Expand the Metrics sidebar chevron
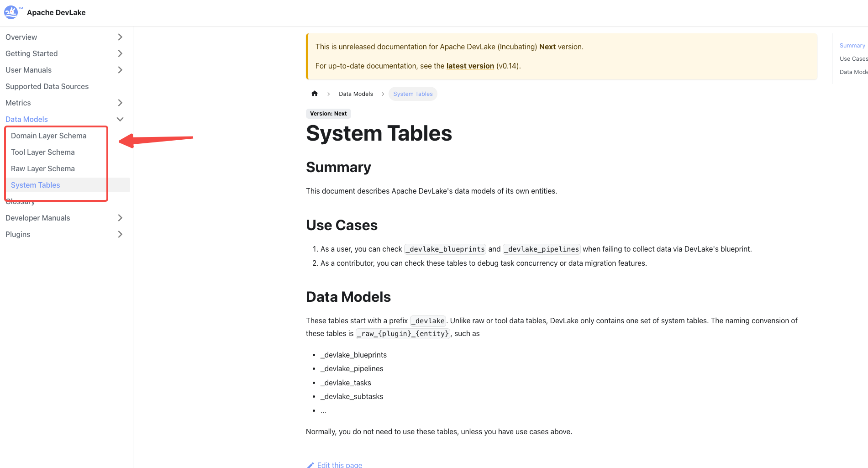This screenshot has height=468, width=868. 120,103
